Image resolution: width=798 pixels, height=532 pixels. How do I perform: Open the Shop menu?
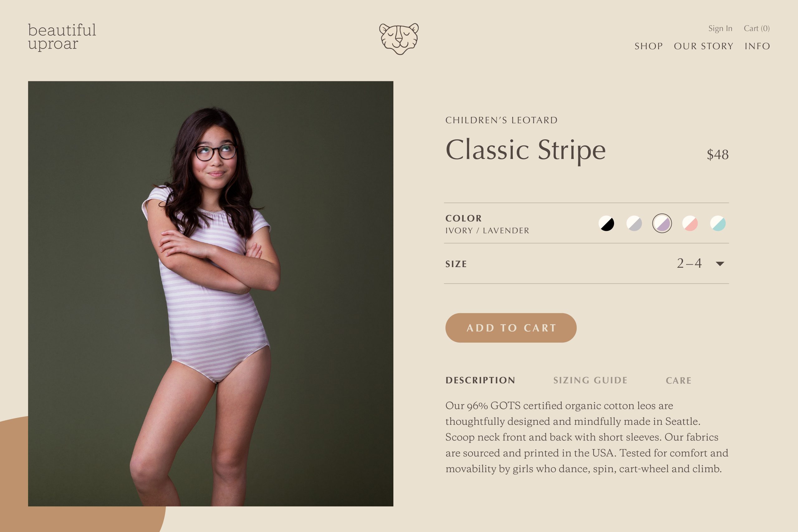pos(649,46)
